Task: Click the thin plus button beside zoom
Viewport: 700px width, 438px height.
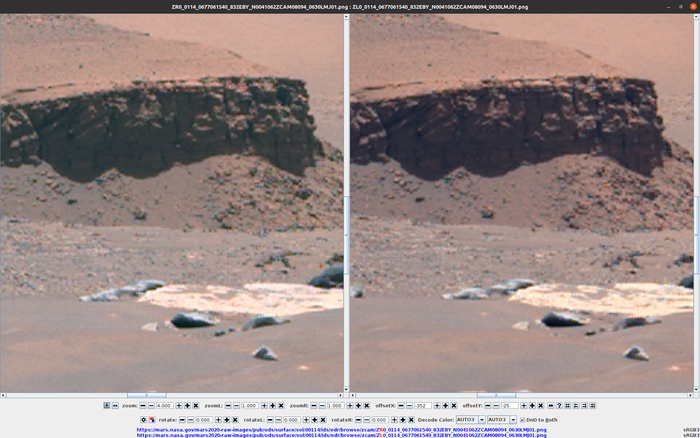Action: click(179, 406)
